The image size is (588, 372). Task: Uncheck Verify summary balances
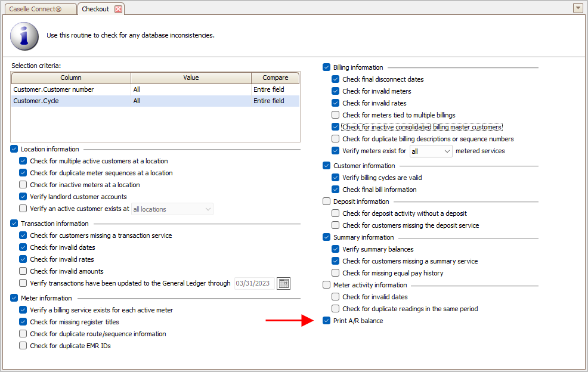pos(336,249)
